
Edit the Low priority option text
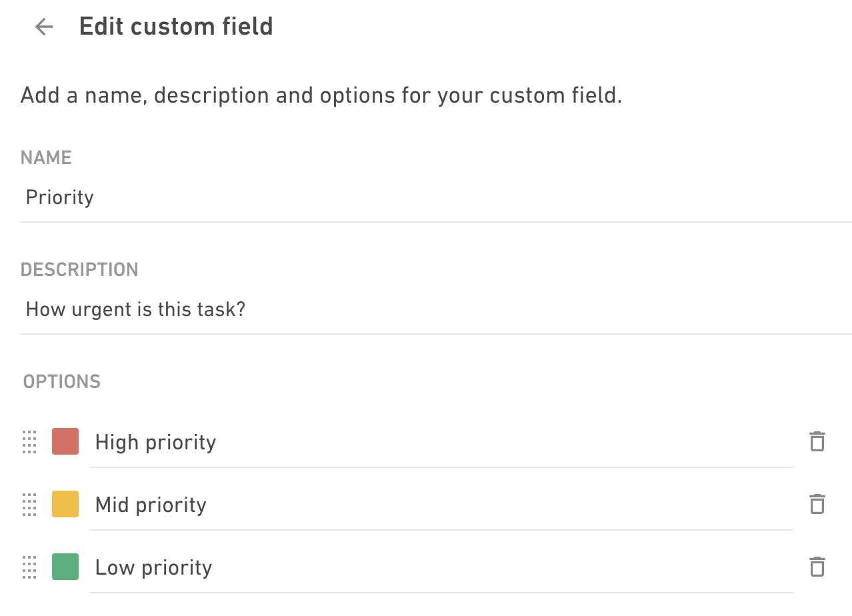441,569
